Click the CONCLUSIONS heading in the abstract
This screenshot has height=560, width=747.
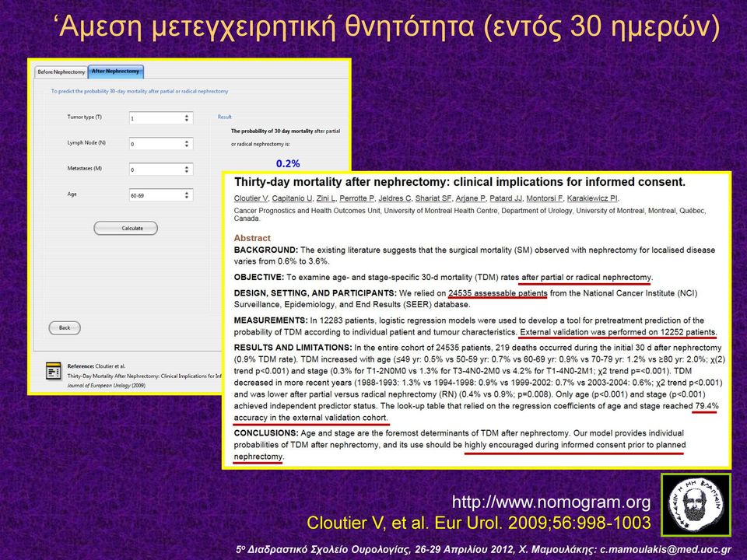(x=266, y=433)
